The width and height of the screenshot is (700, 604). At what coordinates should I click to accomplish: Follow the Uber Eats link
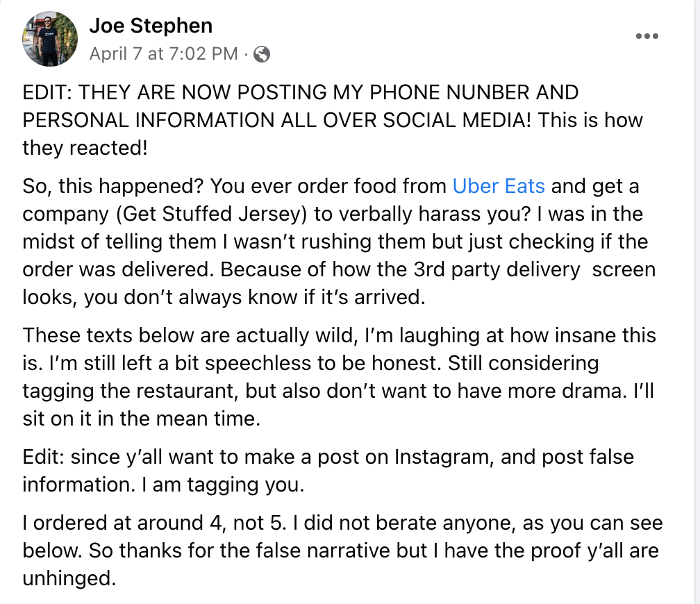499,186
